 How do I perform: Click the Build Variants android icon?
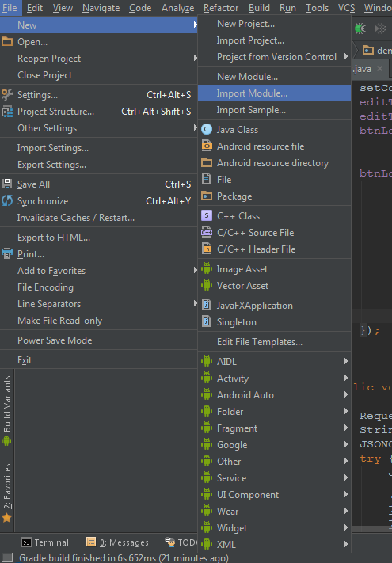point(7,441)
